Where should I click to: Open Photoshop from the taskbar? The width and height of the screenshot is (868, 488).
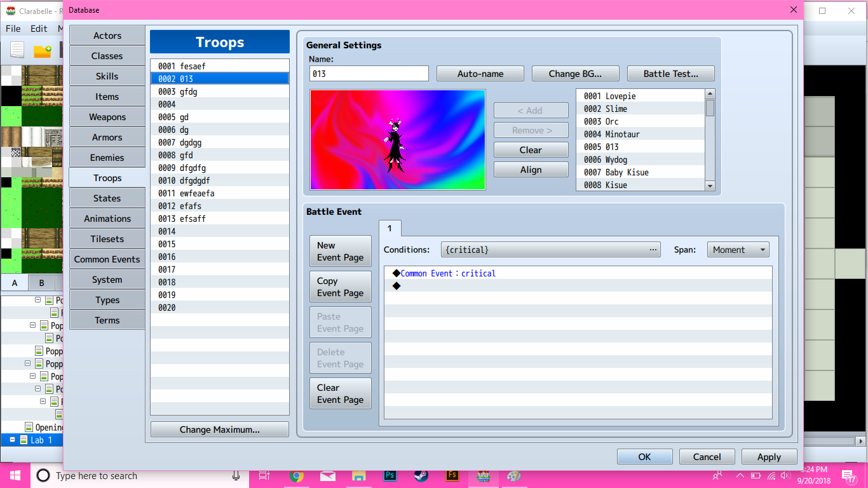(390, 475)
